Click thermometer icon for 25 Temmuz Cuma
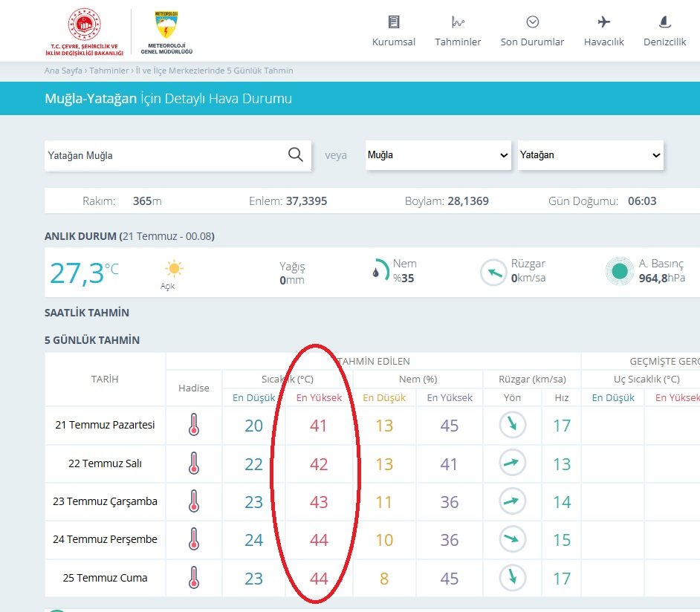 click(x=194, y=578)
